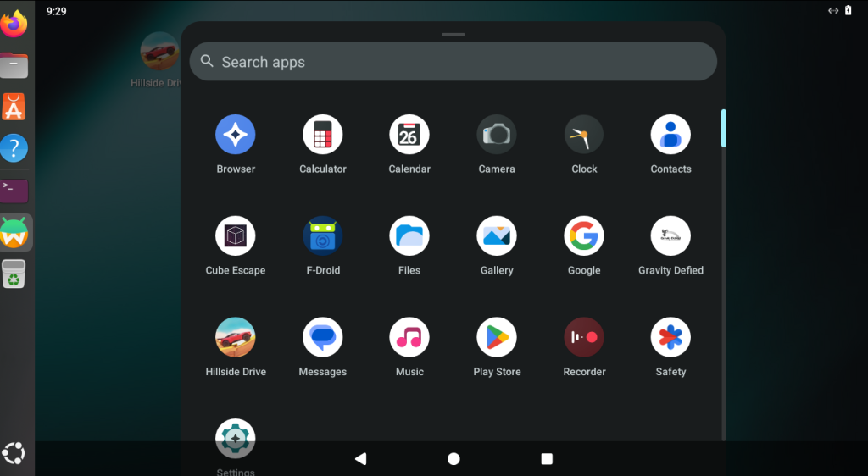
Task: Launch the Calculator app
Action: click(323, 135)
